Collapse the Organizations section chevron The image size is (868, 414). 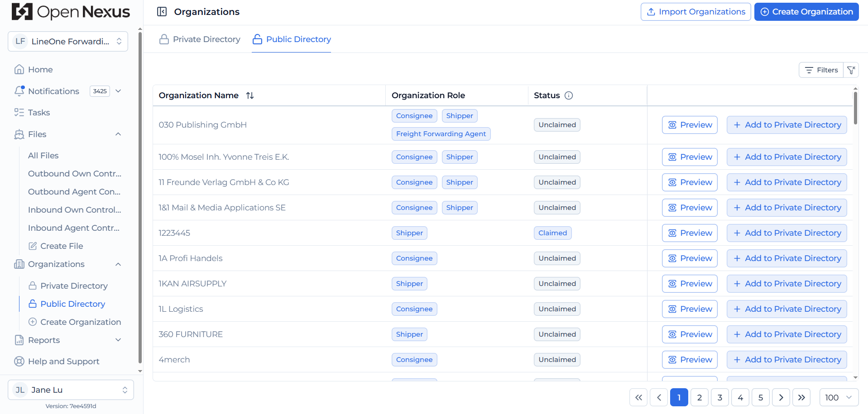pos(118,264)
